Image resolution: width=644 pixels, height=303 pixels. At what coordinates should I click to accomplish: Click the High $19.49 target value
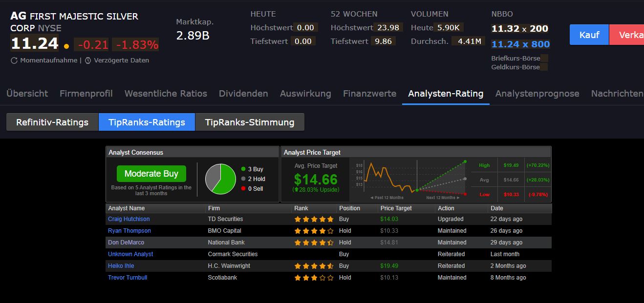[x=511, y=165]
